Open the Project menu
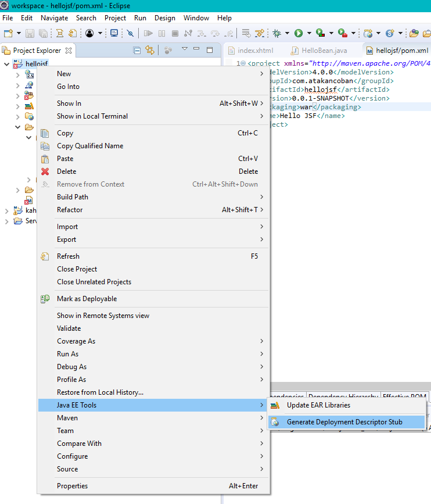Viewport: 431px width, 504px height. [x=115, y=18]
